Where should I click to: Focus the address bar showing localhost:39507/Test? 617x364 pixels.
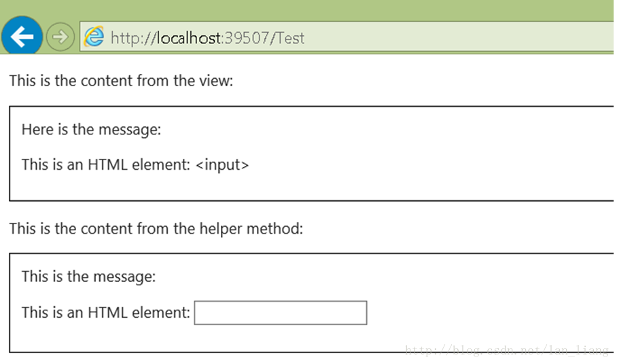pyautogui.click(x=347, y=36)
